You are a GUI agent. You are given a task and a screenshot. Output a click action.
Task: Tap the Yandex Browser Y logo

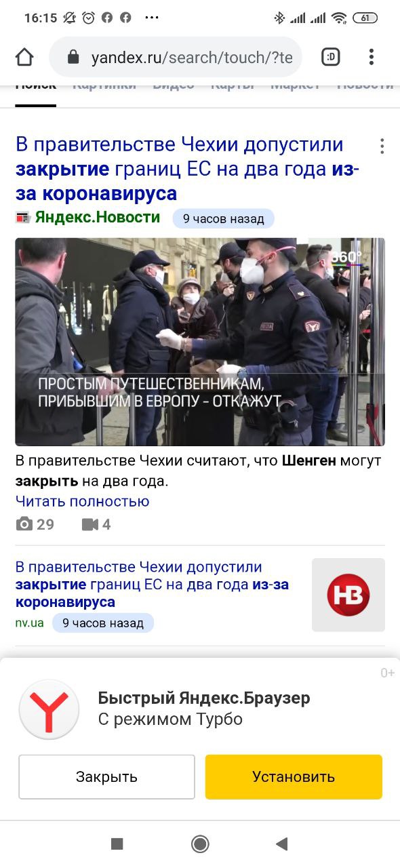49,709
